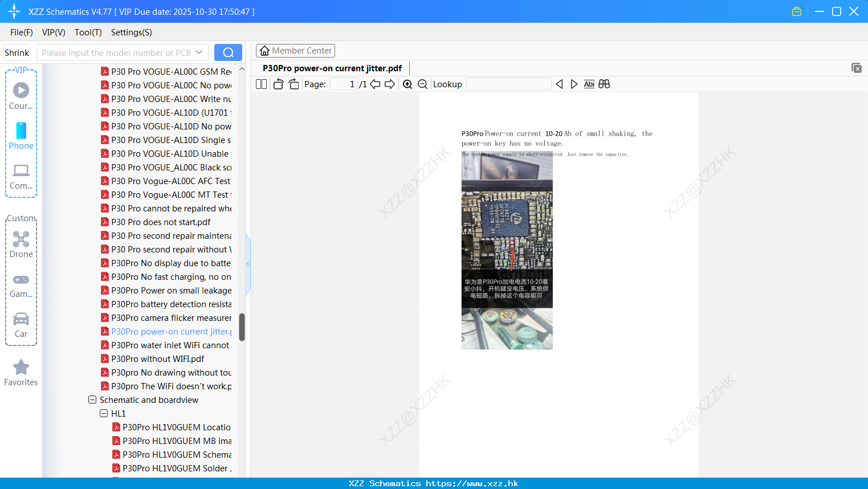Click the blue search button
Screen dimensions: 868x489
pos(228,52)
